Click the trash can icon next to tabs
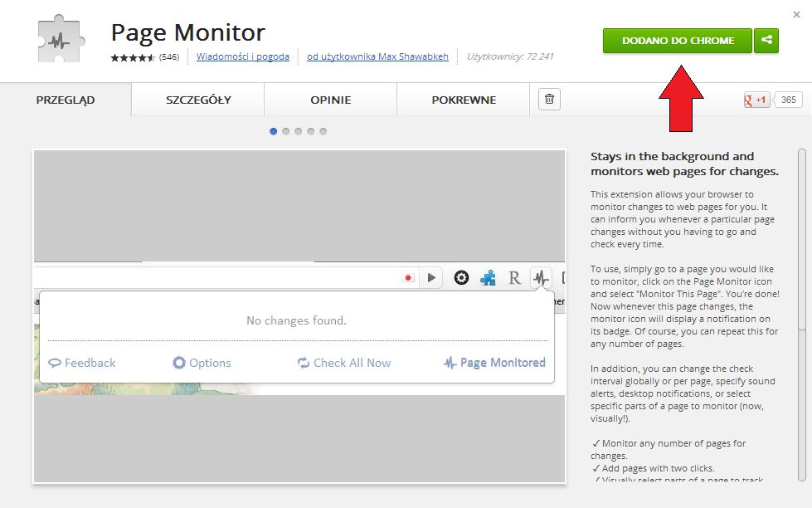 click(549, 99)
